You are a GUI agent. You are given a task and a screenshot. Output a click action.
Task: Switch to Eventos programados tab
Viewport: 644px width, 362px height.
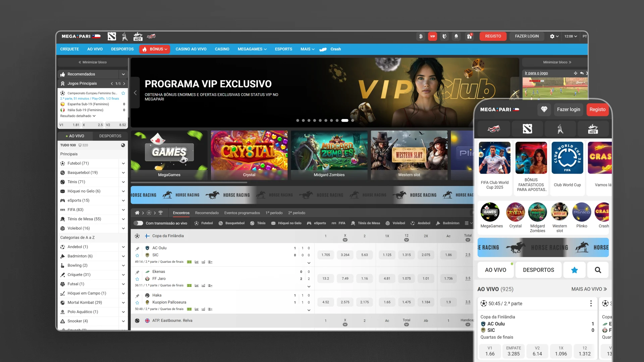coord(242,213)
